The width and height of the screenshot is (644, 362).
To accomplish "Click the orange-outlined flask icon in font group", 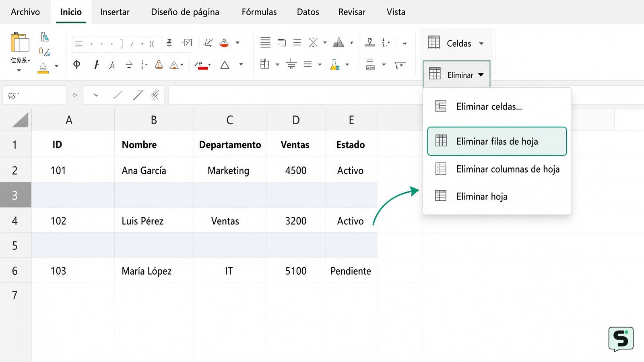I will [159, 64].
